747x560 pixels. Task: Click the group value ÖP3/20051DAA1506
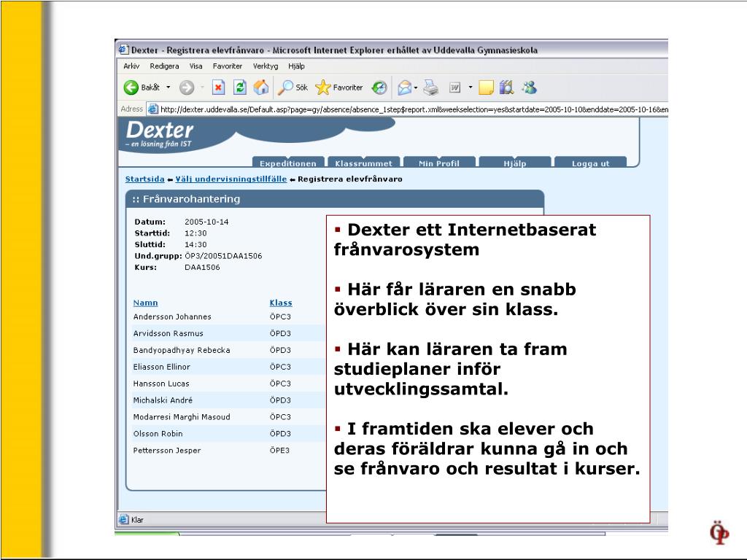(223, 256)
